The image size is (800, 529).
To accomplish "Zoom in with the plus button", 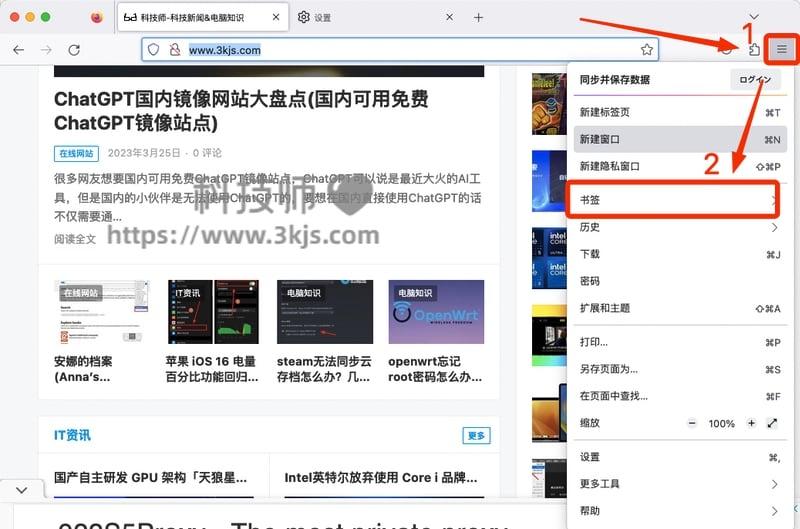I will [751, 423].
